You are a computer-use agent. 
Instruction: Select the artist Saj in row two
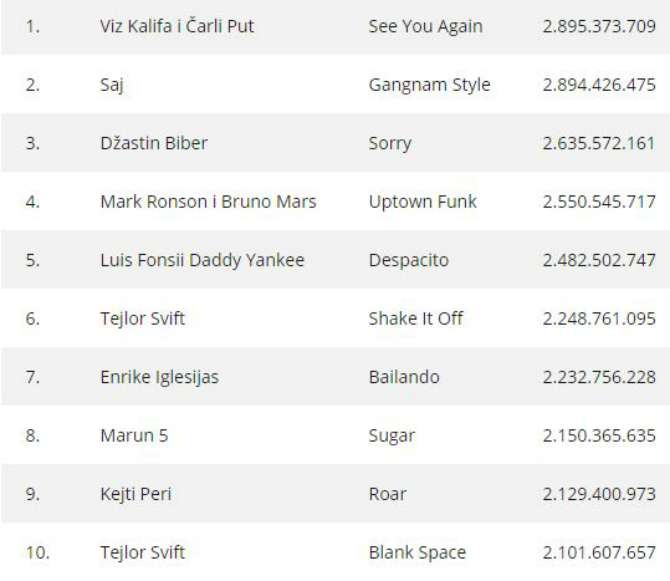click(112, 85)
